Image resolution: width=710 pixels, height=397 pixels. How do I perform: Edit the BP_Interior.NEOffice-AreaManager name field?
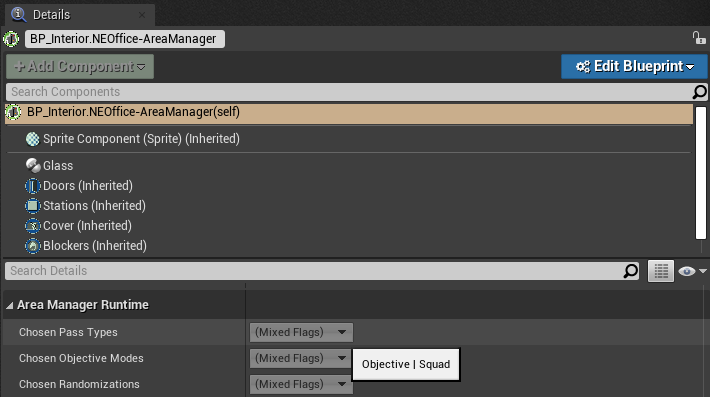pyautogui.click(x=125, y=39)
